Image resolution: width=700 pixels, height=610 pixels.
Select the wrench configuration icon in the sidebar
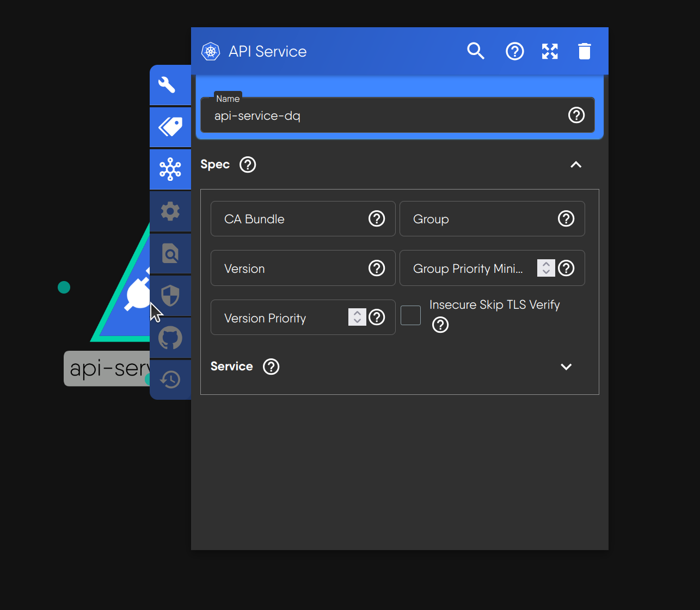point(170,84)
